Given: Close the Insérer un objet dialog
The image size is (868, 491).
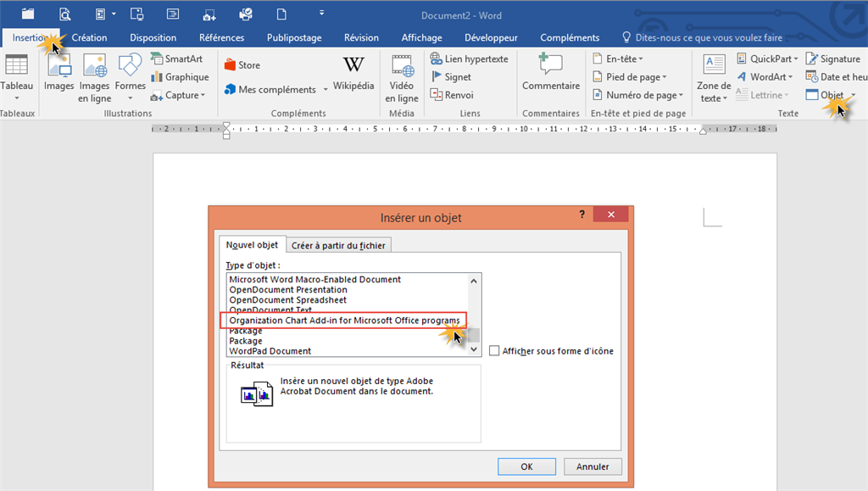Looking at the screenshot, I should 610,215.
